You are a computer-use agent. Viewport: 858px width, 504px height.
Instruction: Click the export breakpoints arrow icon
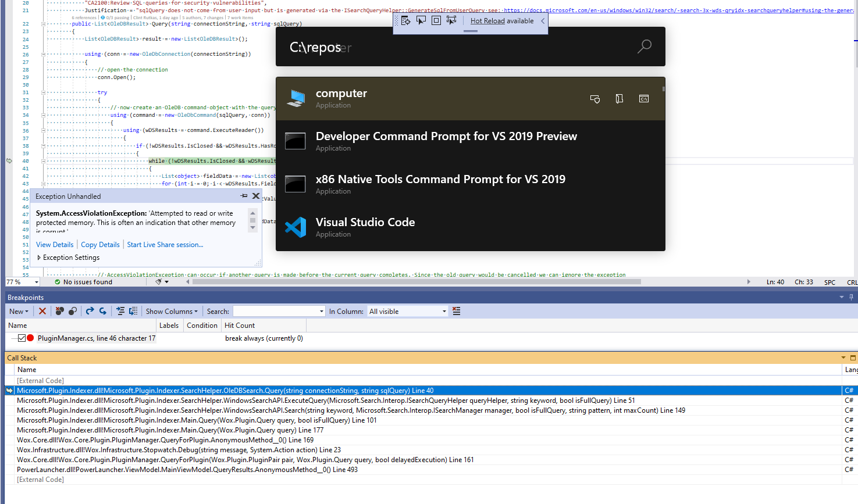pyautogui.click(x=91, y=311)
